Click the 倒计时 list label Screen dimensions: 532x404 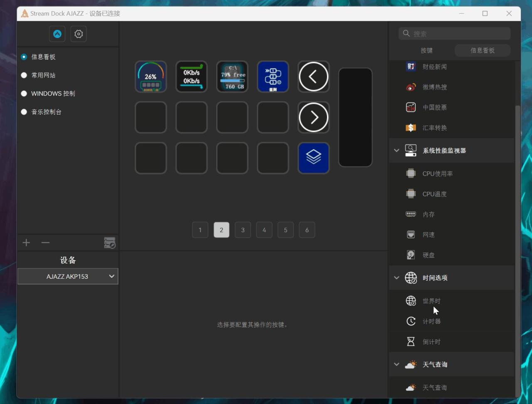[x=431, y=342]
